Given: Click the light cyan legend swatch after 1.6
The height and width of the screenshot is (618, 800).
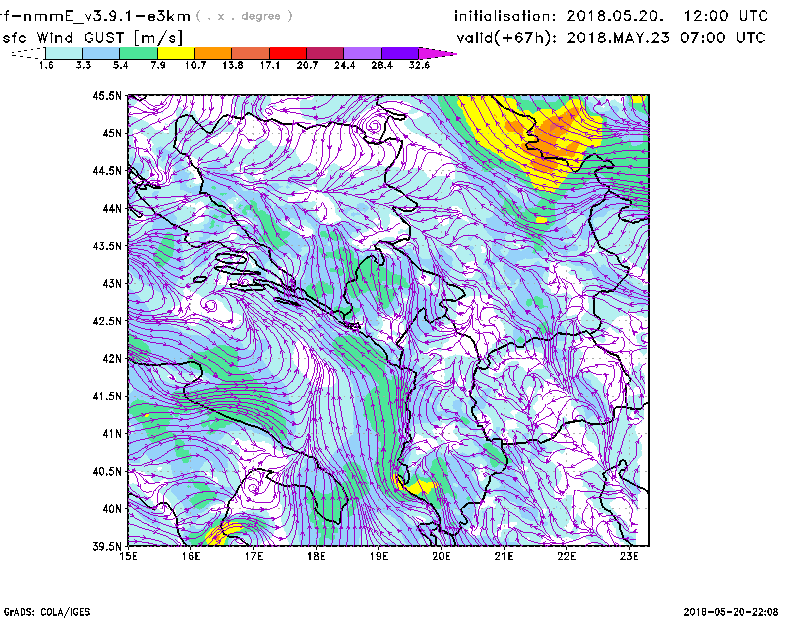Looking at the screenshot, I should [x=64, y=53].
